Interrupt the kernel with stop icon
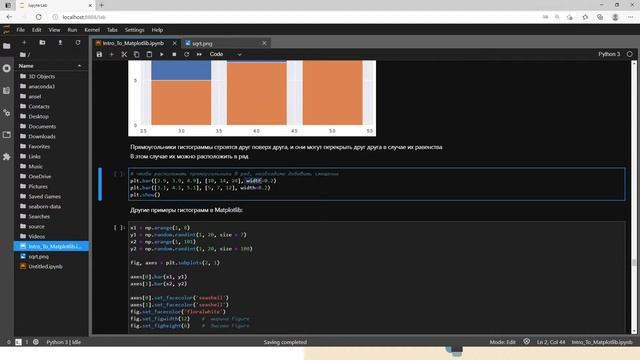 pos(174,54)
